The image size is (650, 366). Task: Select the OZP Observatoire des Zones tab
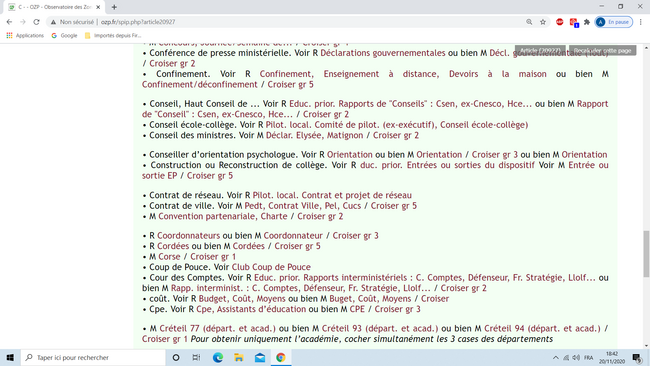[x=54, y=7]
